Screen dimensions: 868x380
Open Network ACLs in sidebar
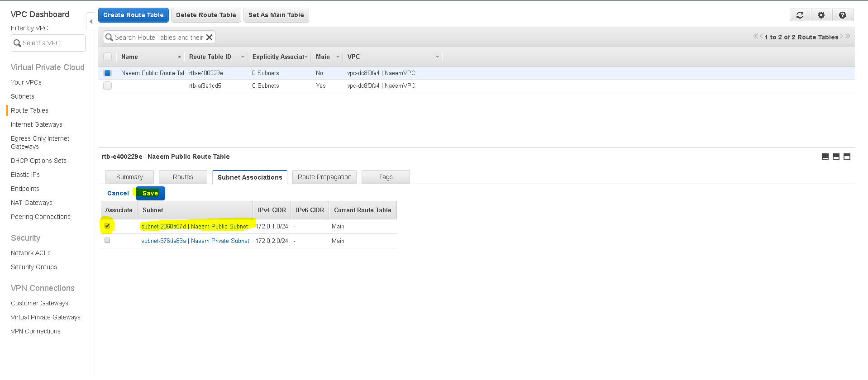pyautogui.click(x=31, y=253)
